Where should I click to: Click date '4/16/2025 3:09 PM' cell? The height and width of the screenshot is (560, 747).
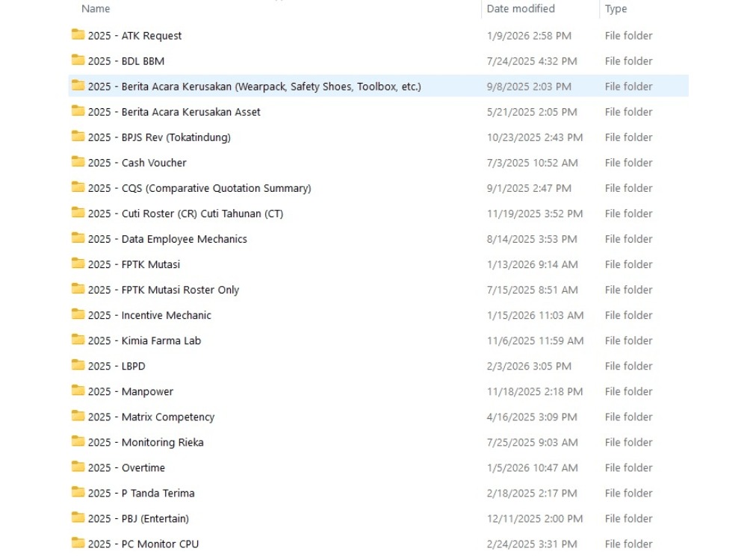[x=532, y=417]
